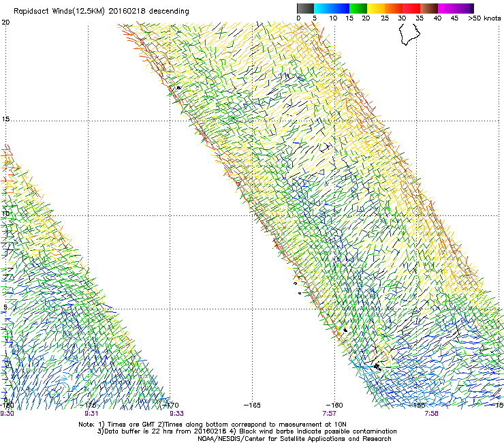Click the purple '9:31' time label
This screenshot has height=443, width=504.
pyautogui.click(x=91, y=414)
